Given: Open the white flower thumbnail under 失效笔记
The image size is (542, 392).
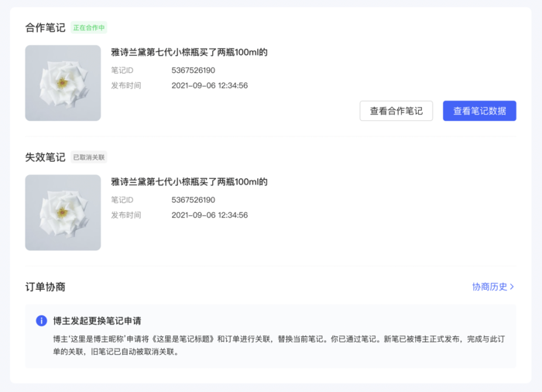Looking at the screenshot, I should 63,212.
